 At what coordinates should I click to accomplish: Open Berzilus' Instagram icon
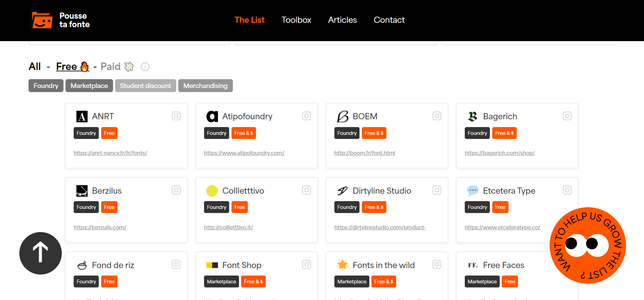[x=176, y=190]
